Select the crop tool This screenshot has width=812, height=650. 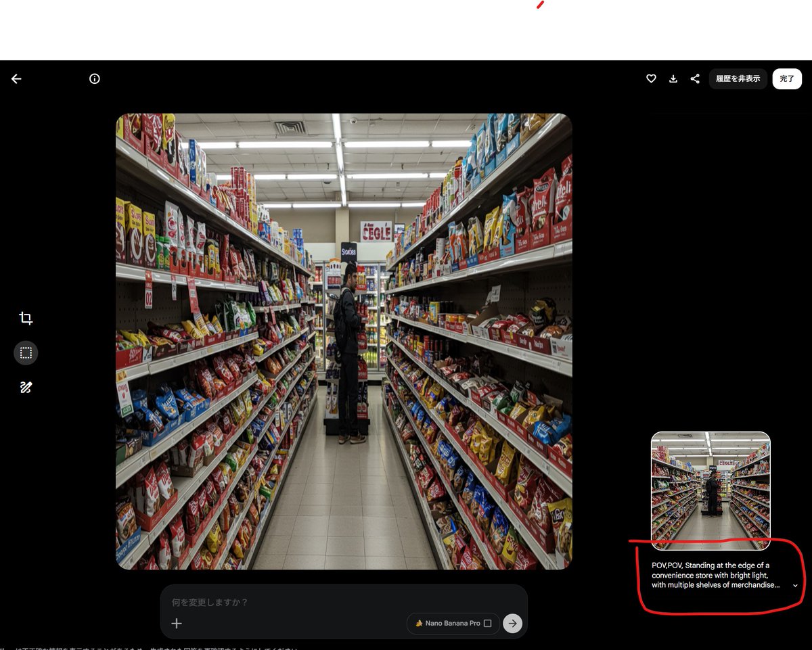tap(26, 319)
